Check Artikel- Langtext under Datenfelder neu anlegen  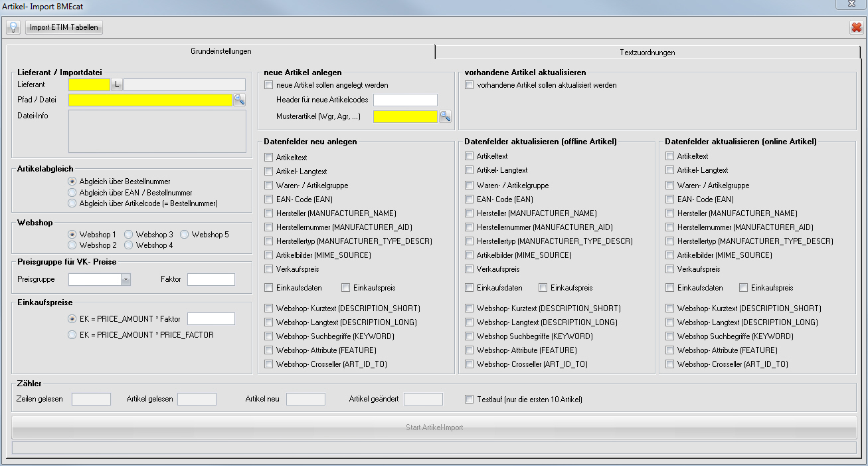pos(269,171)
